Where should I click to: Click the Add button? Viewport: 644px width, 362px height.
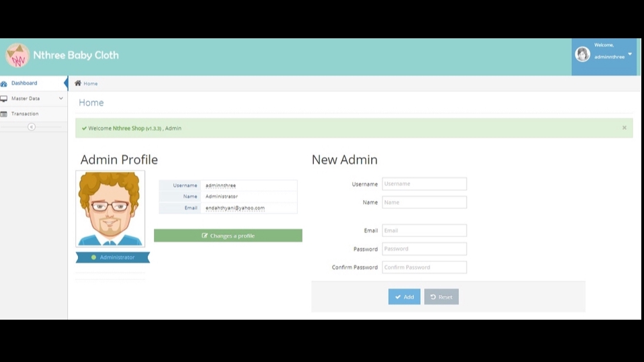point(404,297)
